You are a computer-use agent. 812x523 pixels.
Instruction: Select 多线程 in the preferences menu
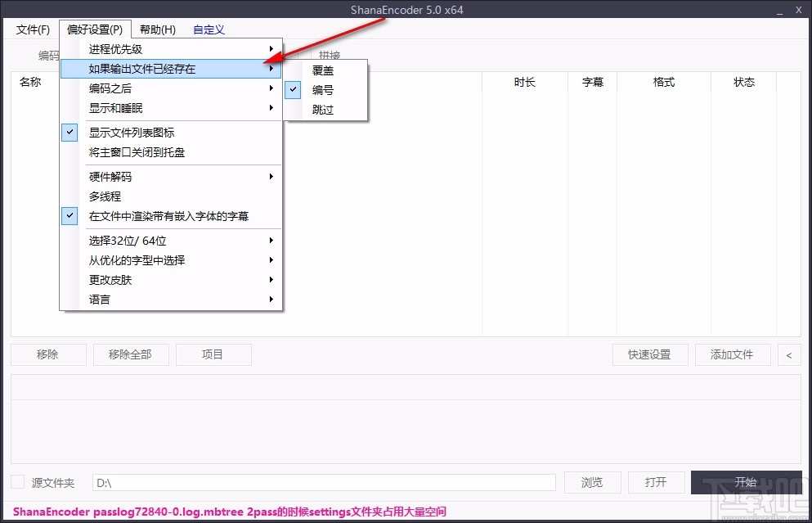tap(105, 196)
